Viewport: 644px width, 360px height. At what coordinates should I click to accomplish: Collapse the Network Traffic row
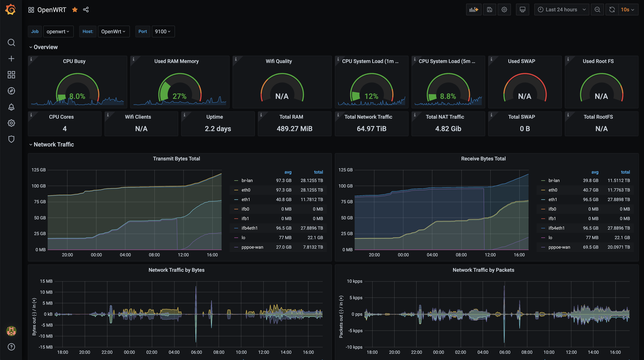point(54,144)
